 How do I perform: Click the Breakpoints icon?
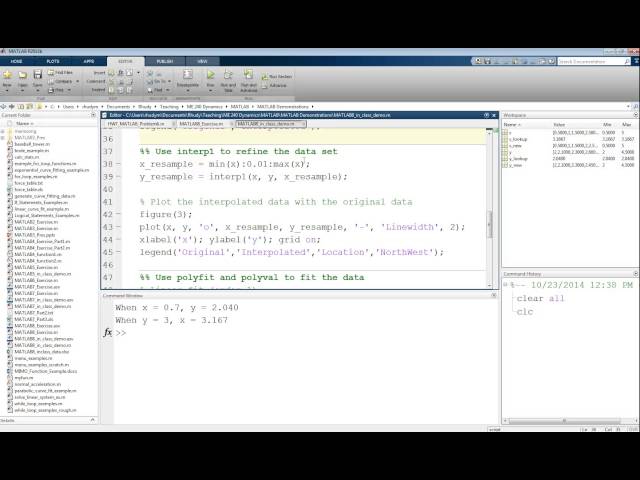tap(188, 74)
